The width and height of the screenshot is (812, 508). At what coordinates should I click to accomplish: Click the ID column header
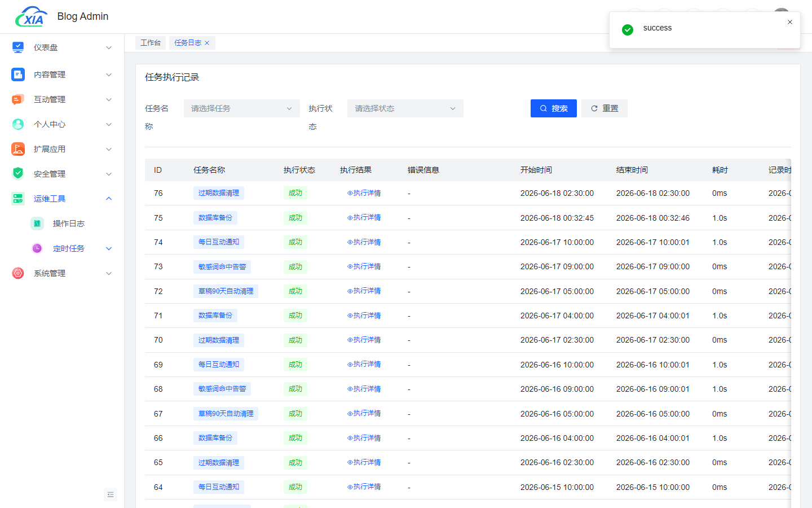point(158,170)
